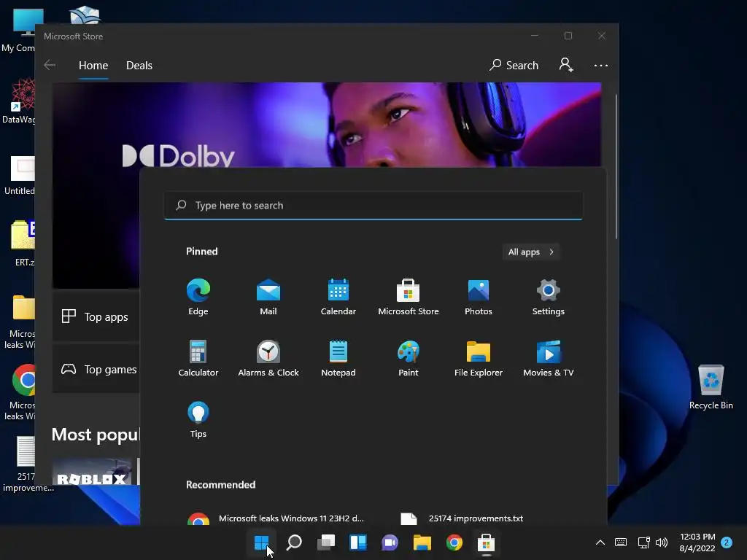The height and width of the screenshot is (560, 747).
Task: Click the Type here to search box
Action: pos(373,205)
